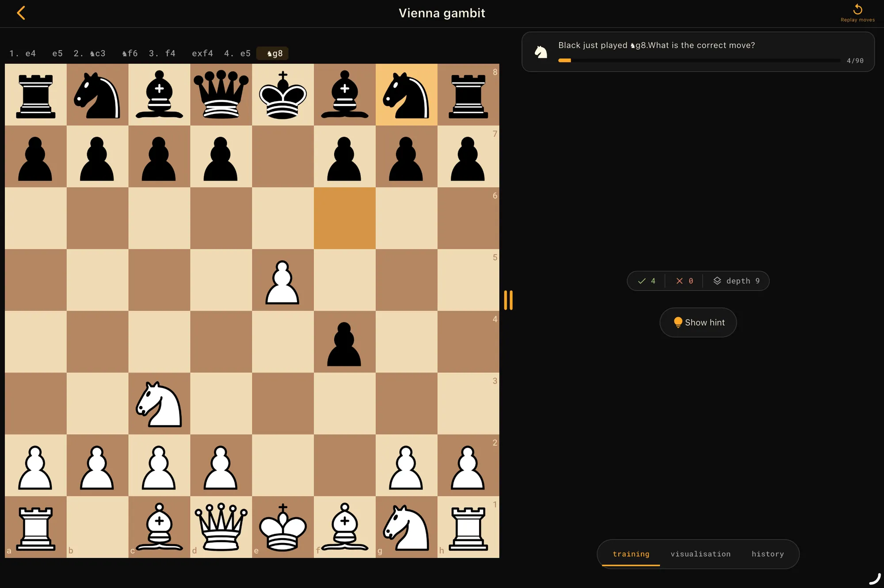Screen dimensions: 884x588
Task: Jump to move 3. f4 in notation
Action: (x=162, y=53)
